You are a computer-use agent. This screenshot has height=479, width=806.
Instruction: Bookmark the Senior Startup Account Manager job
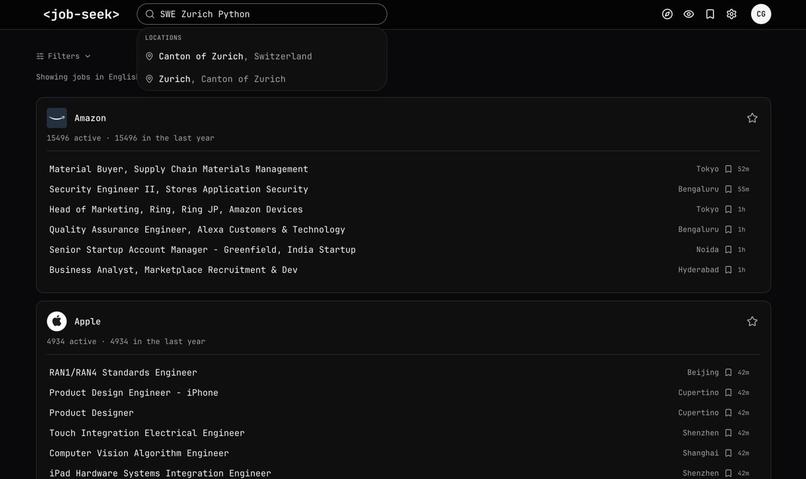tap(728, 250)
